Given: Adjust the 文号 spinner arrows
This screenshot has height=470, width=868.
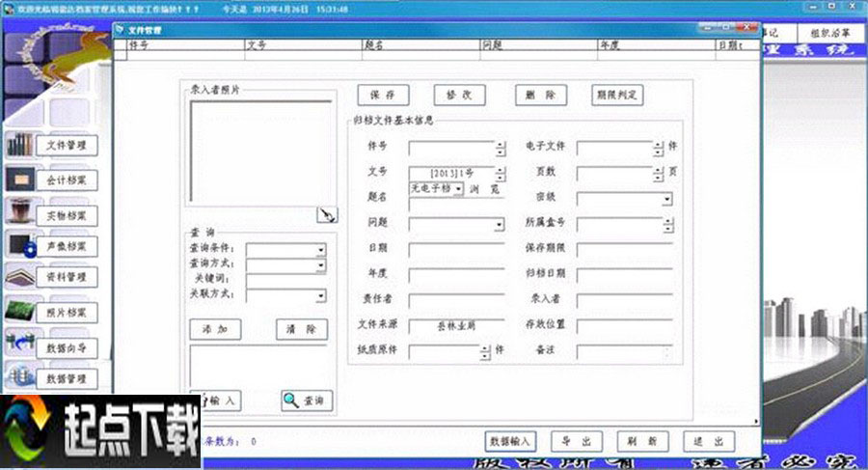Looking at the screenshot, I should 501,174.
